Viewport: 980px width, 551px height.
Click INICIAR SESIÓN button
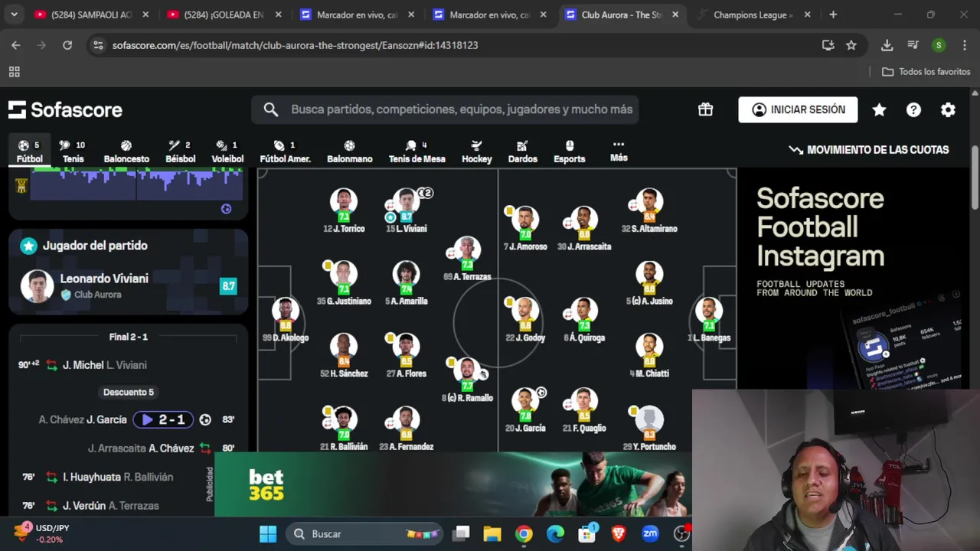[x=798, y=109]
